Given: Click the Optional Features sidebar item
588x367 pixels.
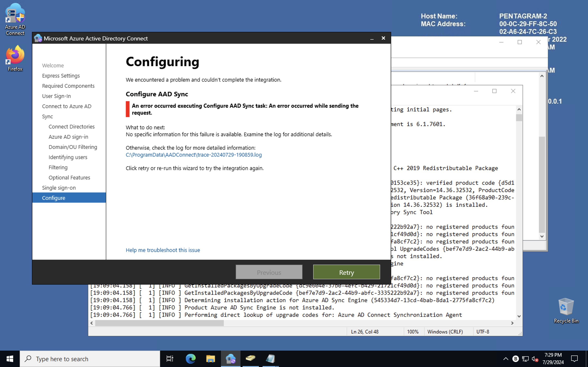Looking at the screenshot, I should [69, 177].
